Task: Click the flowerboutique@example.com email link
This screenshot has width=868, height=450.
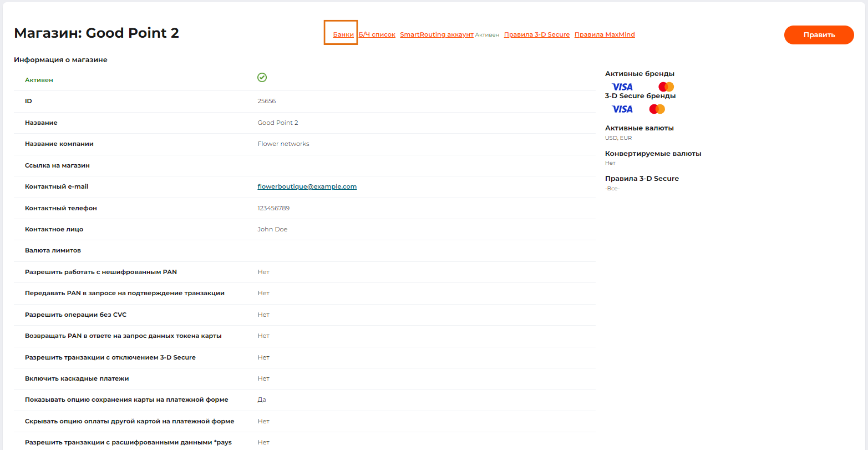Action: pyautogui.click(x=307, y=187)
